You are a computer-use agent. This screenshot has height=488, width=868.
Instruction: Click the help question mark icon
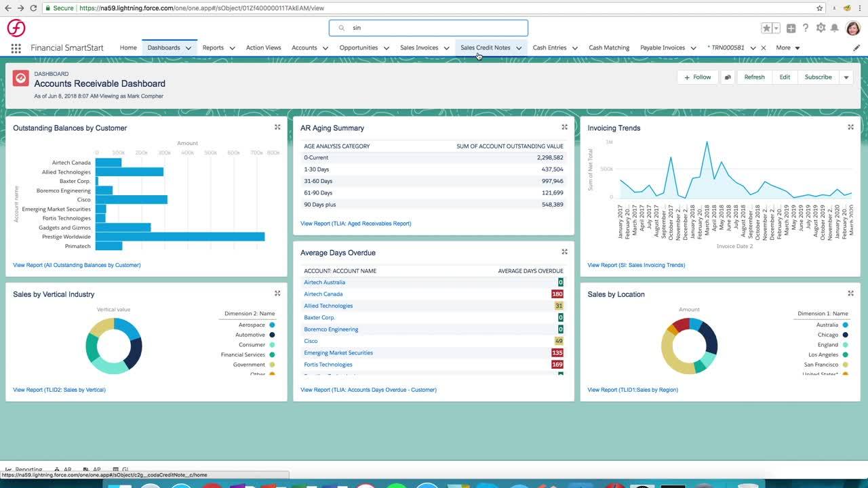click(806, 28)
